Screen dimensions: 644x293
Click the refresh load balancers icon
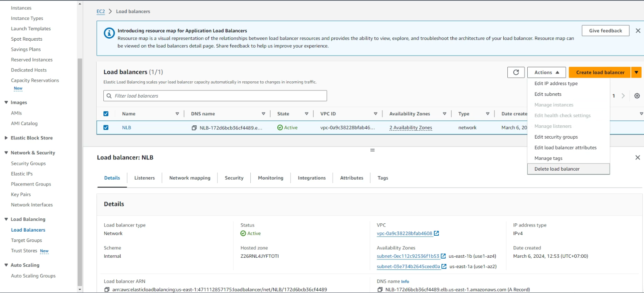(516, 72)
